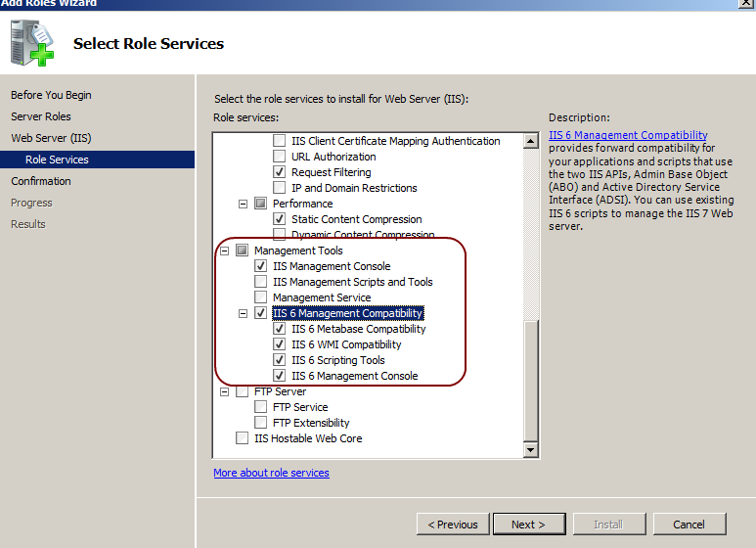Screen dimensions: 756x548
Task: Click the role services scrollbar up arrow
Action: [x=531, y=141]
